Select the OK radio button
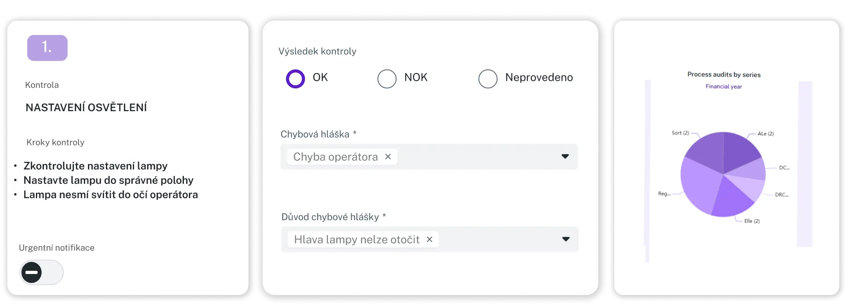 296,79
